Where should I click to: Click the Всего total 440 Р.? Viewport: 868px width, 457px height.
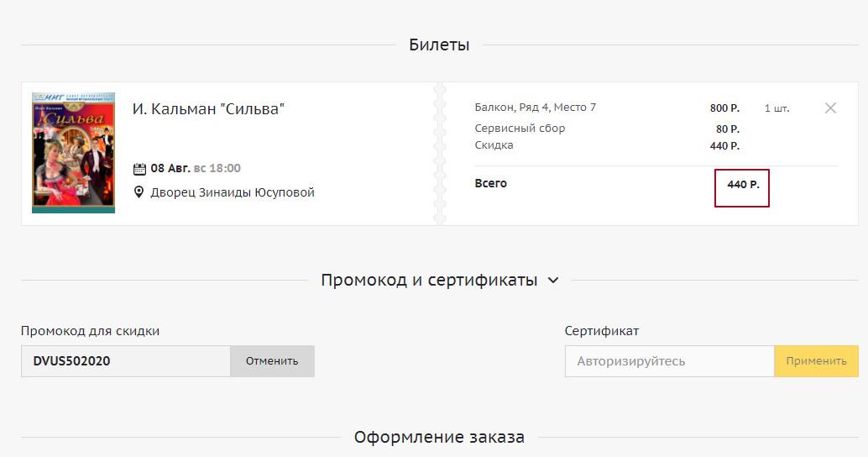pyautogui.click(x=743, y=184)
